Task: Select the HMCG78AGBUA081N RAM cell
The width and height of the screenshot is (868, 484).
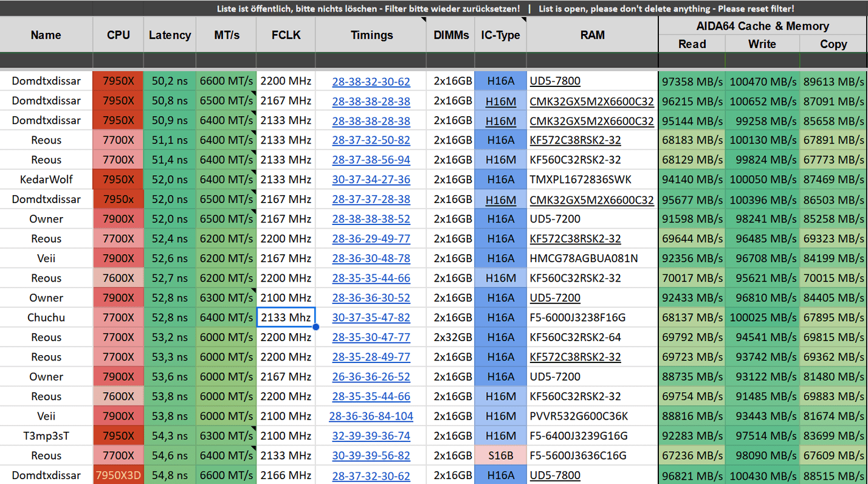Action: pyautogui.click(x=592, y=258)
